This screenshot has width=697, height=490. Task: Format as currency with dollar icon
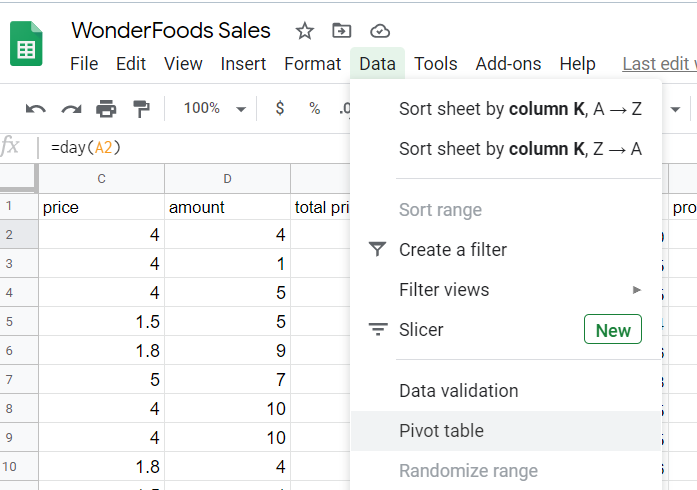click(x=279, y=108)
